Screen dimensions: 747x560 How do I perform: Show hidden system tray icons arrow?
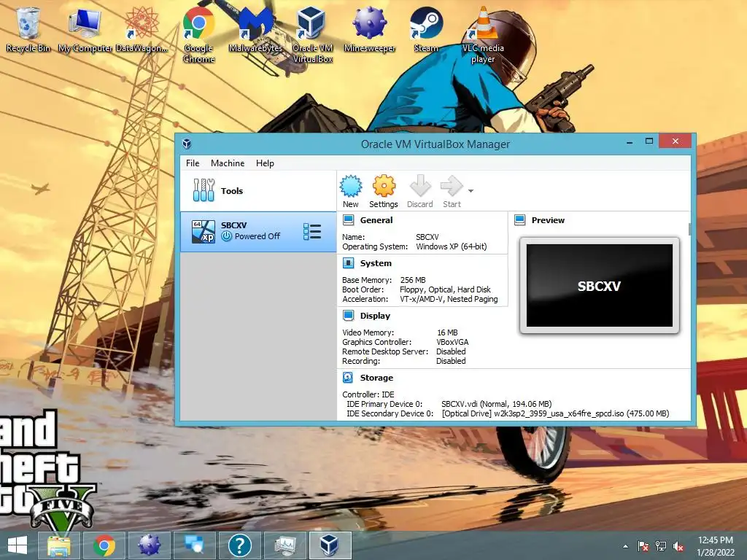625,546
